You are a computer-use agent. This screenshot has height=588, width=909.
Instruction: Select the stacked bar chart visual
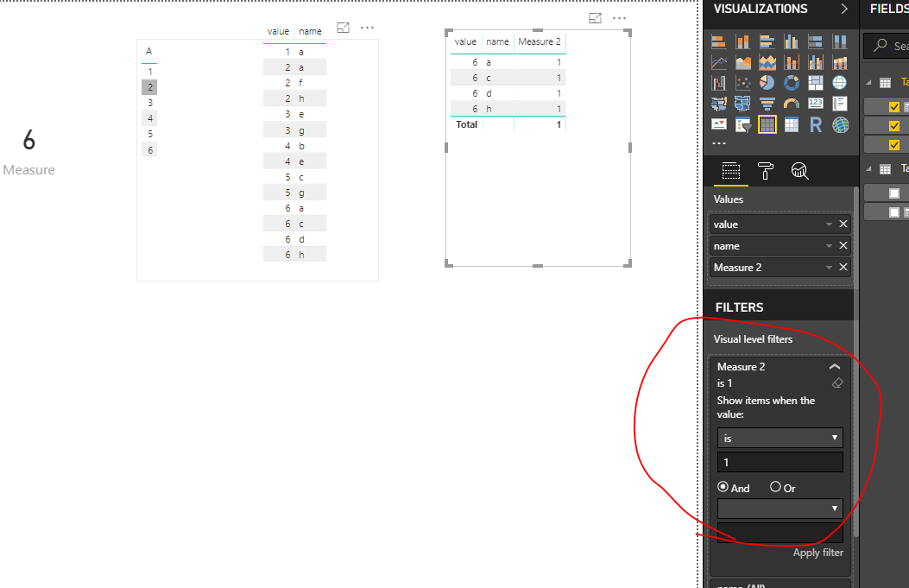[x=719, y=41]
